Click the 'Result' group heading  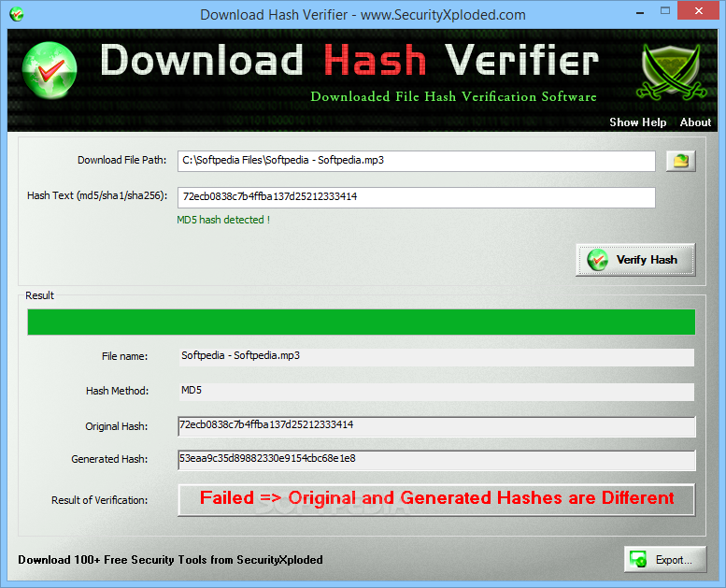40,295
